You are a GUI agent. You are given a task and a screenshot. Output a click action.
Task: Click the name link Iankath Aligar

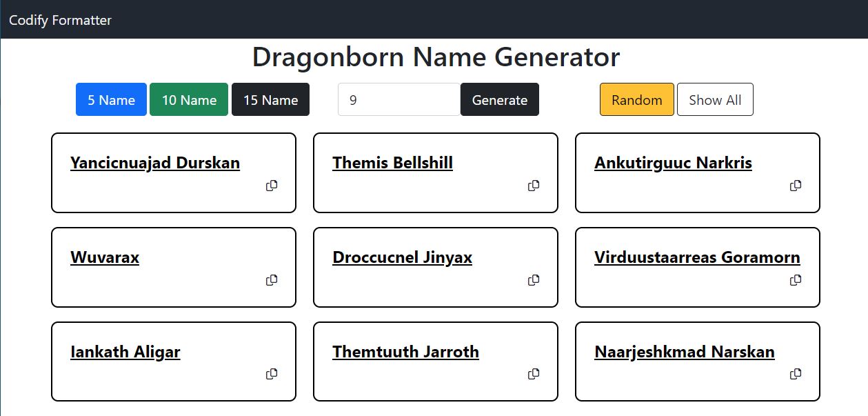(125, 352)
